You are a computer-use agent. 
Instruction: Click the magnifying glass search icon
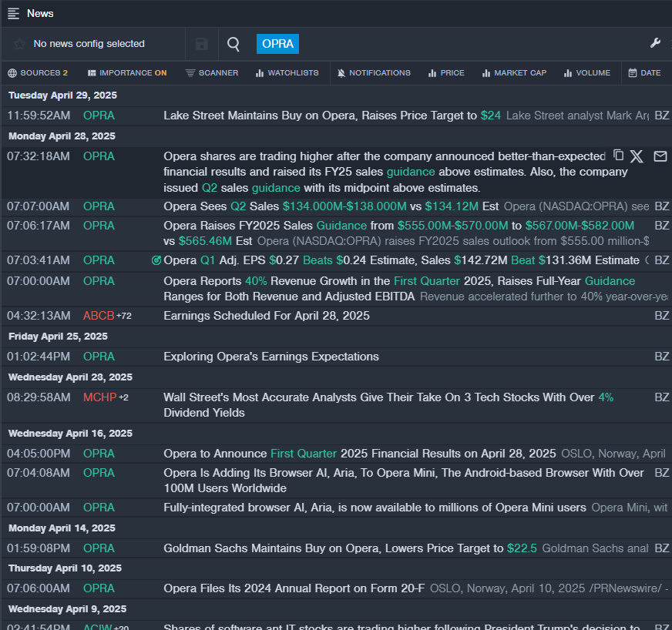tap(234, 44)
